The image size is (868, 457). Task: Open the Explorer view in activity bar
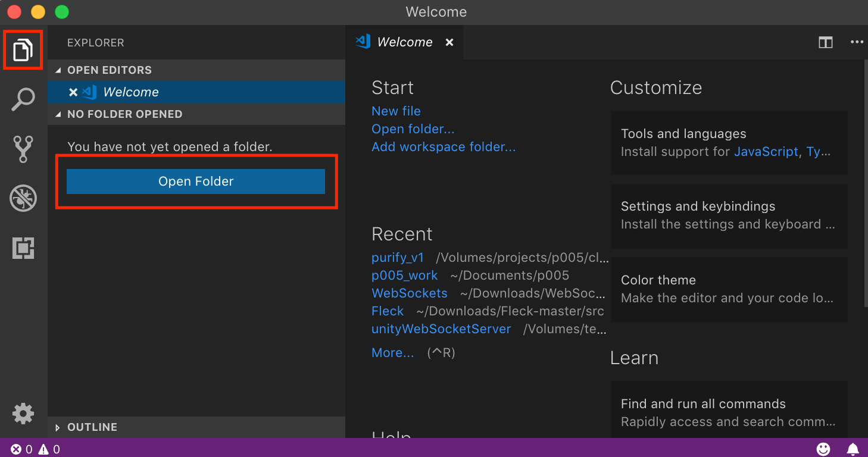coord(23,50)
